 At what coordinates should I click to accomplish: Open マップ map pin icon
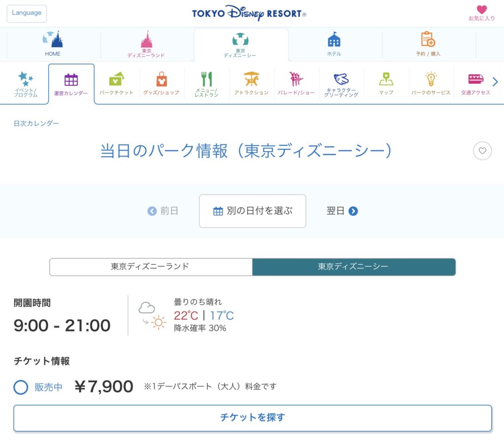(386, 84)
